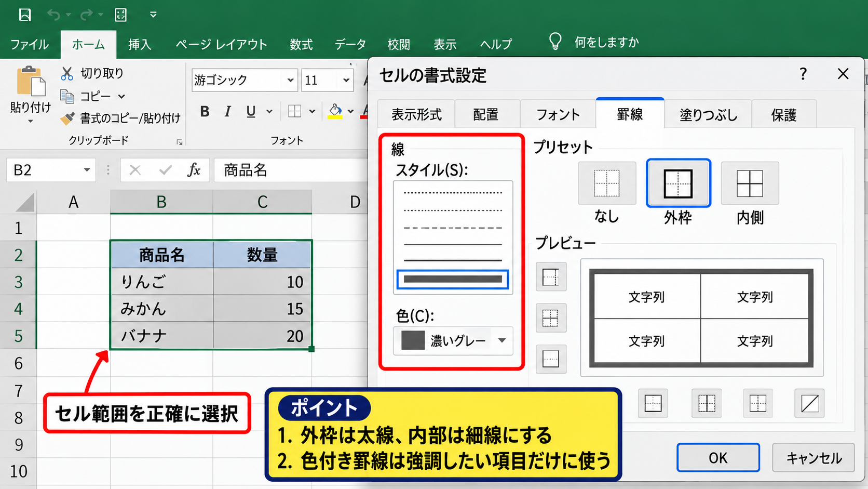The image size is (868, 489).
Task: Click the Redo arrow icon
Action: (86, 15)
